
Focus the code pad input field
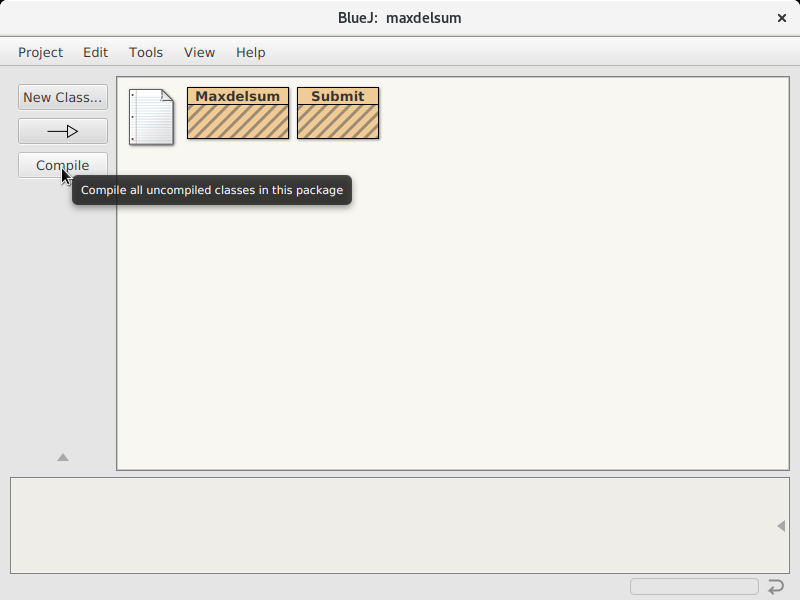[x=694, y=586]
